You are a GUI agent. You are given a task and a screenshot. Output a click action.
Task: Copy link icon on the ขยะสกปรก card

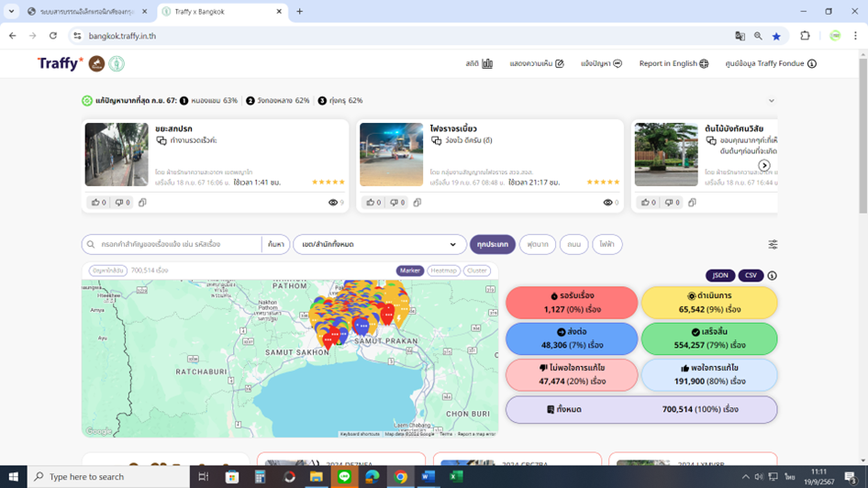coord(142,203)
